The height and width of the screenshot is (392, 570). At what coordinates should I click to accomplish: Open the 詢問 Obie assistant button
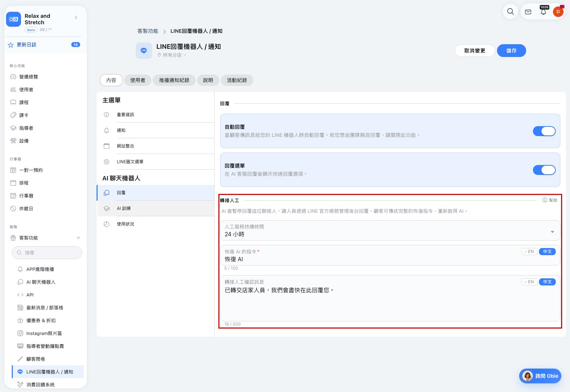point(540,376)
